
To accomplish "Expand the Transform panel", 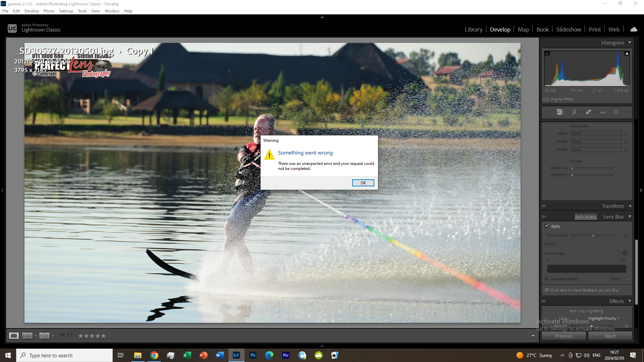I will [x=630, y=206].
